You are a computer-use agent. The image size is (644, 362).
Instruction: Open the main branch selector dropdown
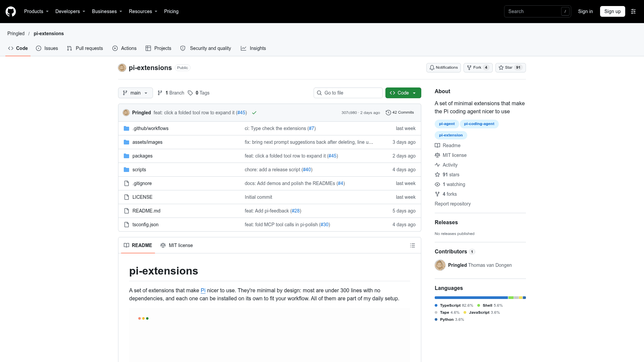coord(136,93)
